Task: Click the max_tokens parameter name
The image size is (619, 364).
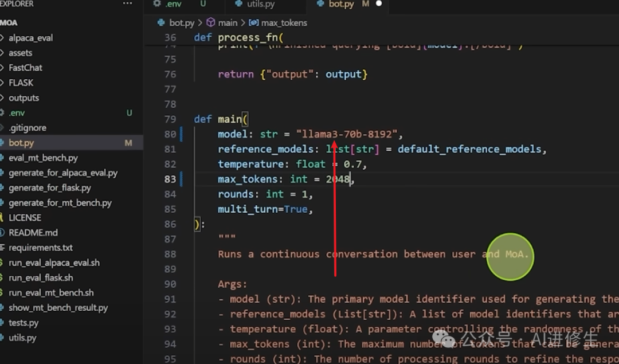Action: pyautogui.click(x=248, y=179)
